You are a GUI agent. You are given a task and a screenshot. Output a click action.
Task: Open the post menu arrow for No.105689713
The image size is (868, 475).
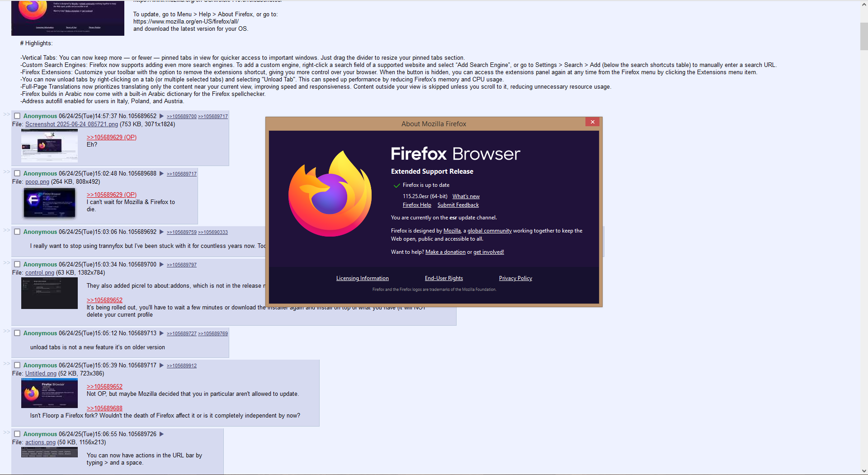(x=161, y=333)
